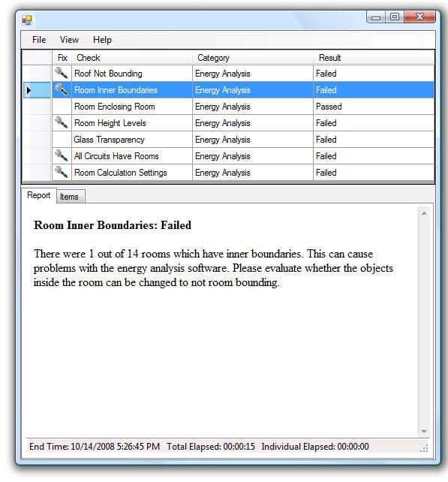Screen dimensions: 448x482
Task: Click fix wrench icon for All Circuits Have Rooms
Action: click(x=62, y=155)
